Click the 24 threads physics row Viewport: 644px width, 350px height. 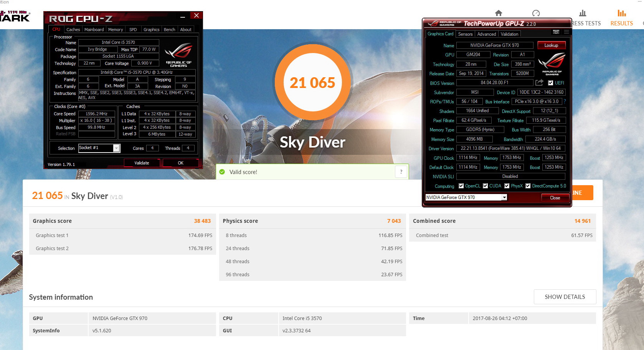click(x=313, y=248)
